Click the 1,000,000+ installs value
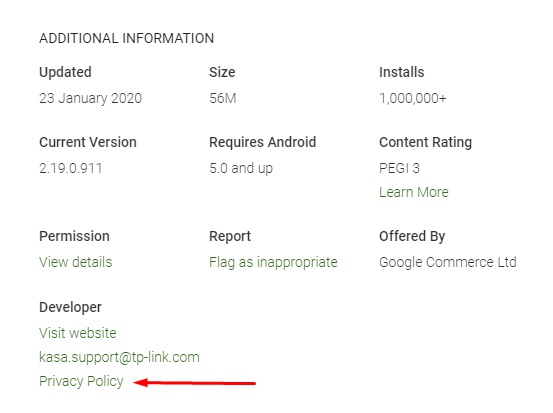Screen dimensions: 553x413 (x=413, y=98)
